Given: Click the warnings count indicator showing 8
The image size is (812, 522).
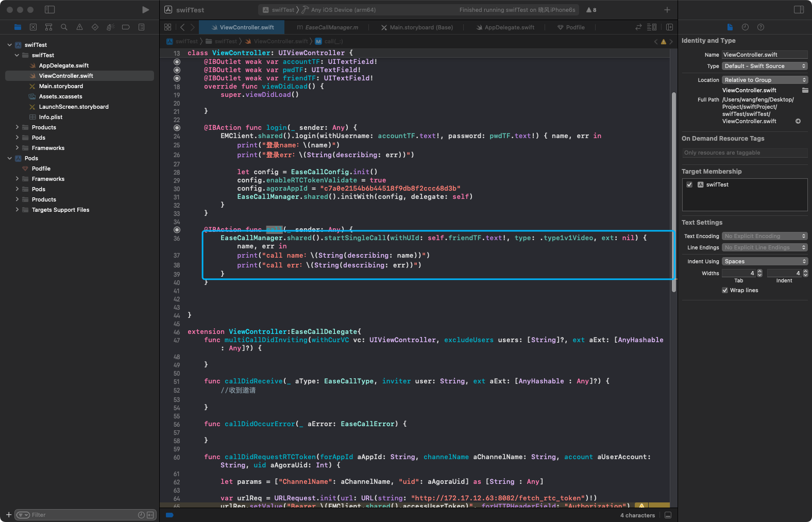Looking at the screenshot, I should (x=591, y=10).
